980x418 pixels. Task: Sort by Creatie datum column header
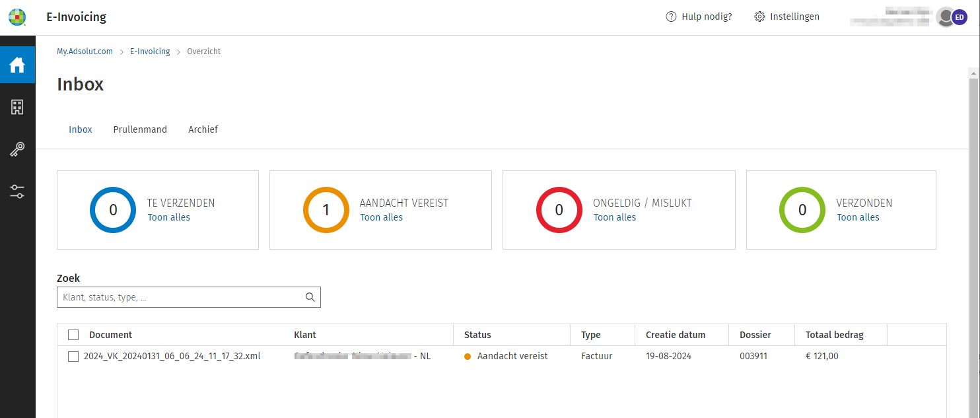click(675, 335)
